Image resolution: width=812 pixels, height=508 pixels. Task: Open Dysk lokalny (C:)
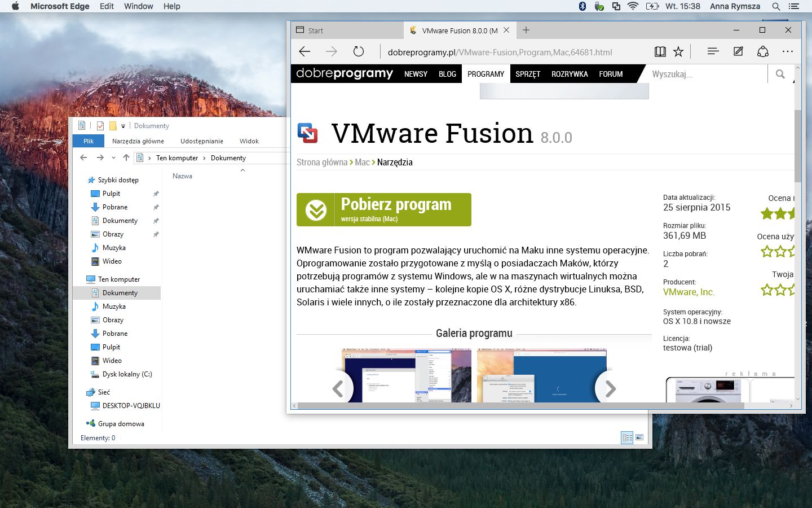coord(127,374)
